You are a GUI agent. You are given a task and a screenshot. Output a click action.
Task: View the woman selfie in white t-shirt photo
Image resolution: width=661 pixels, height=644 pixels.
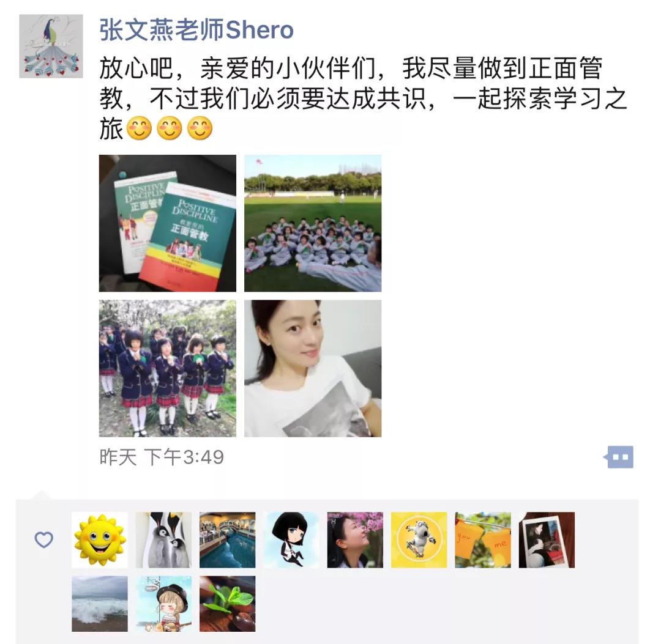(313, 369)
